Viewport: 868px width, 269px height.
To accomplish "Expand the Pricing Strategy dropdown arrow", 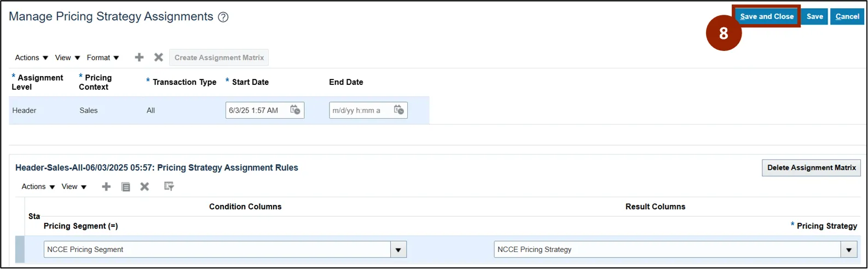I will pos(848,250).
